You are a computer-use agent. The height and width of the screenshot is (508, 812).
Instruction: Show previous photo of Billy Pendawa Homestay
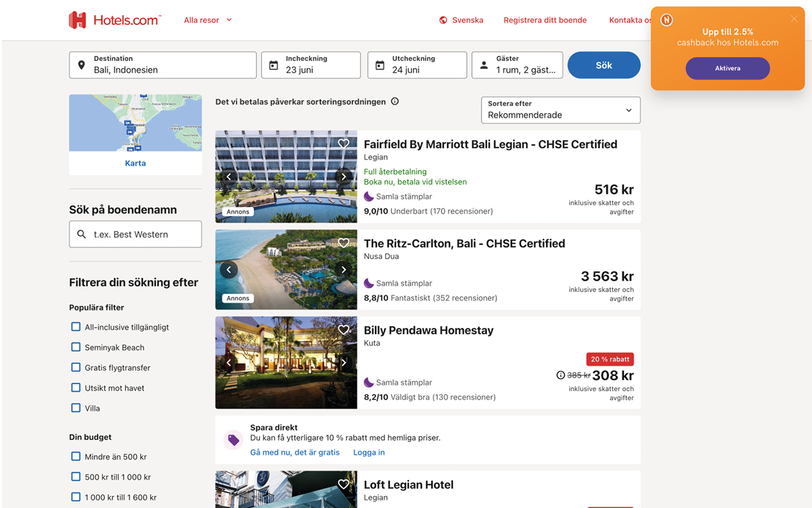(x=229, y=363)
